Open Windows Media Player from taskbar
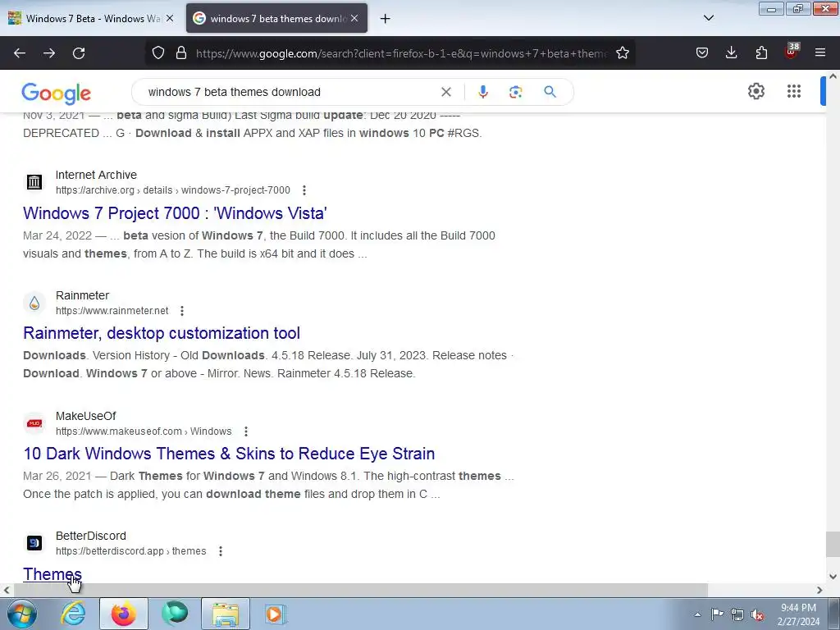 276,614
